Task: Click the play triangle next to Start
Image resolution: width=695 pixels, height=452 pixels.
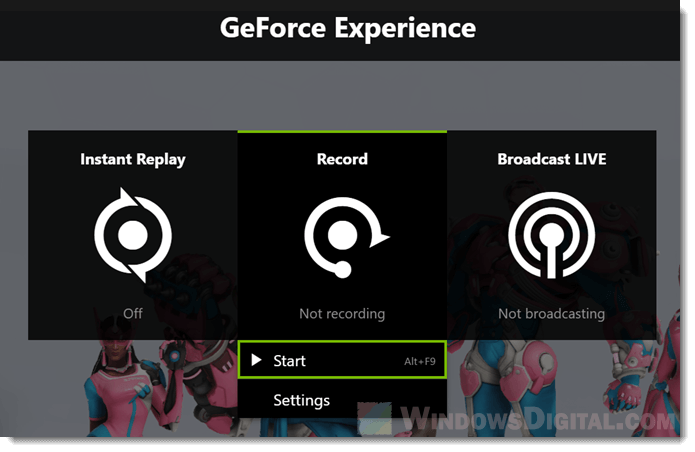Action: (256, 360)
